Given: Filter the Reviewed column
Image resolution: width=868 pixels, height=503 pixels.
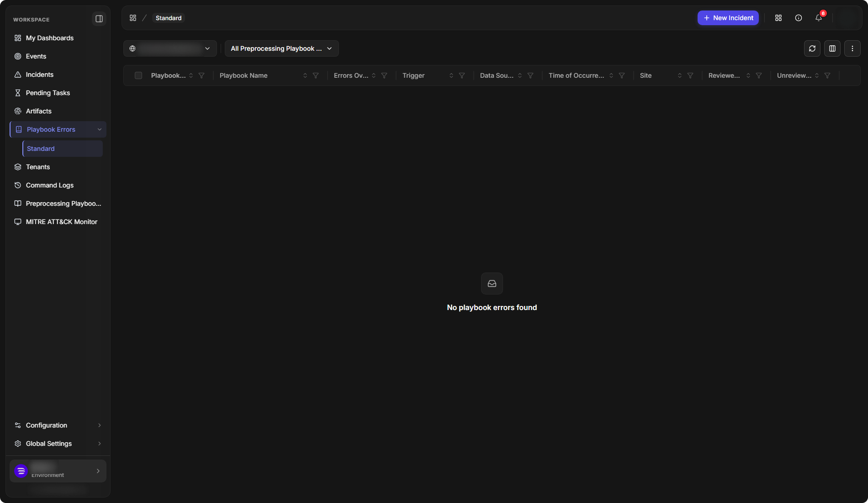Looking at the screenshot, I should pos(759,75).
